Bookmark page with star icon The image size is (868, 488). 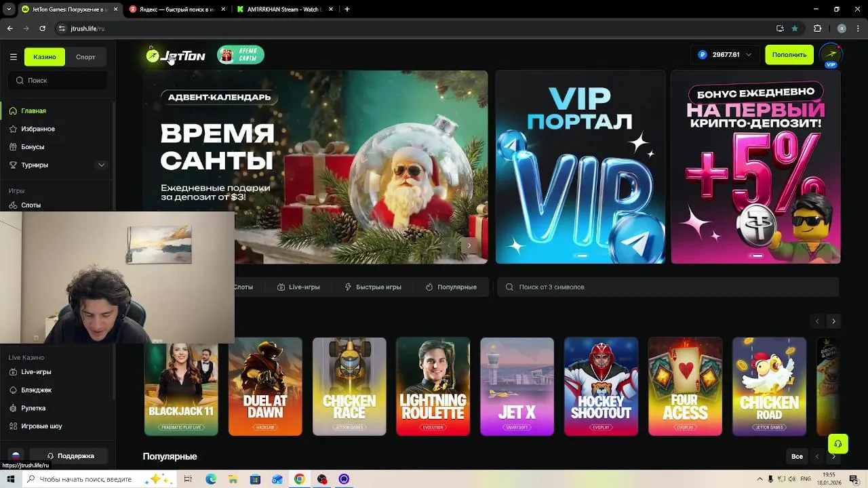pyautogui.click(x=795, y=28)
